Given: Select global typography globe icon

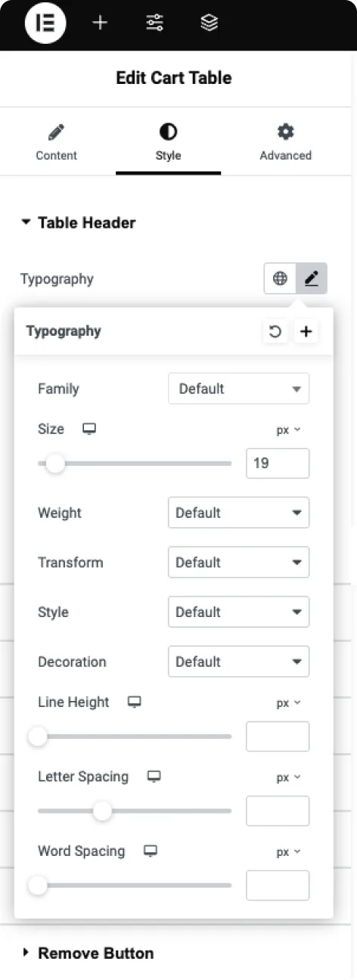Looking at the screenshot, I should 280,279.
